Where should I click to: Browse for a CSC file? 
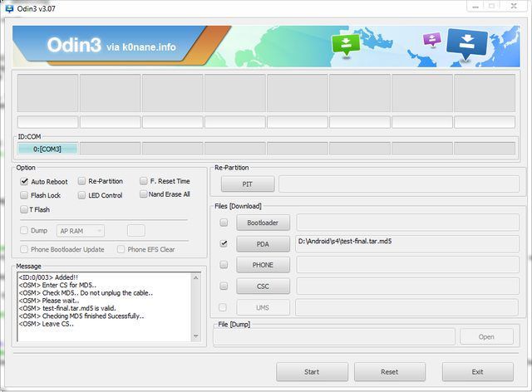coord(263,287)
